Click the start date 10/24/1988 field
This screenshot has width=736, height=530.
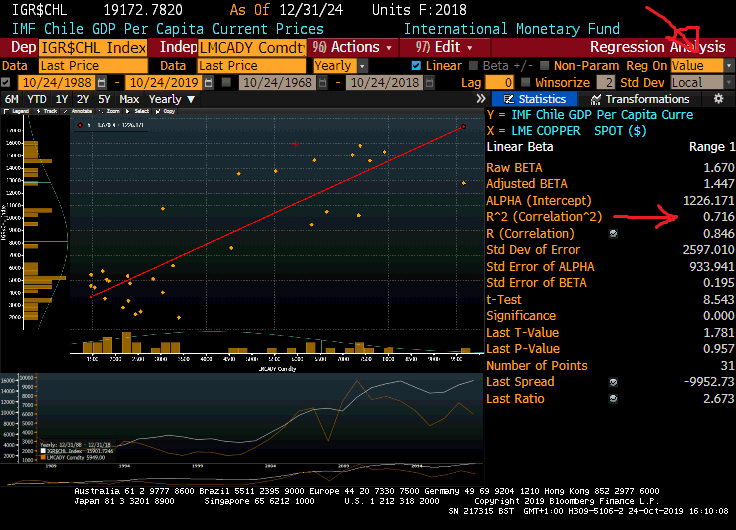pos(57,83)
